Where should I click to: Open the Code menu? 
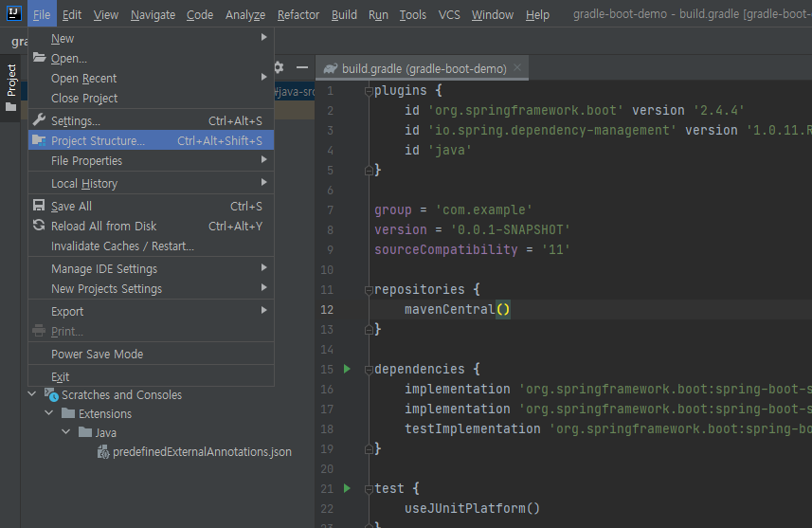pos(200,14)
